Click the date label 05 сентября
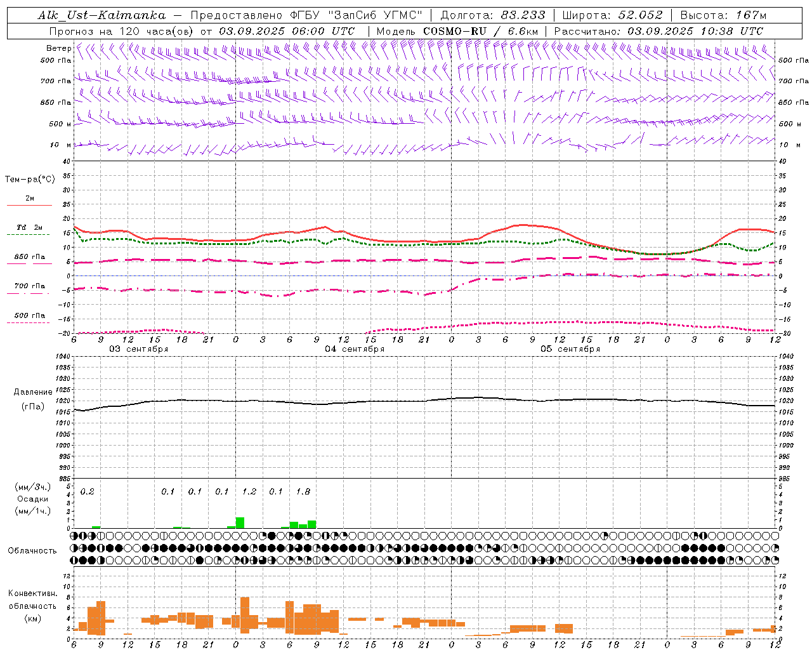Image resolution: width=812 pixels, height=650 pixels. [x=570, y=349]
